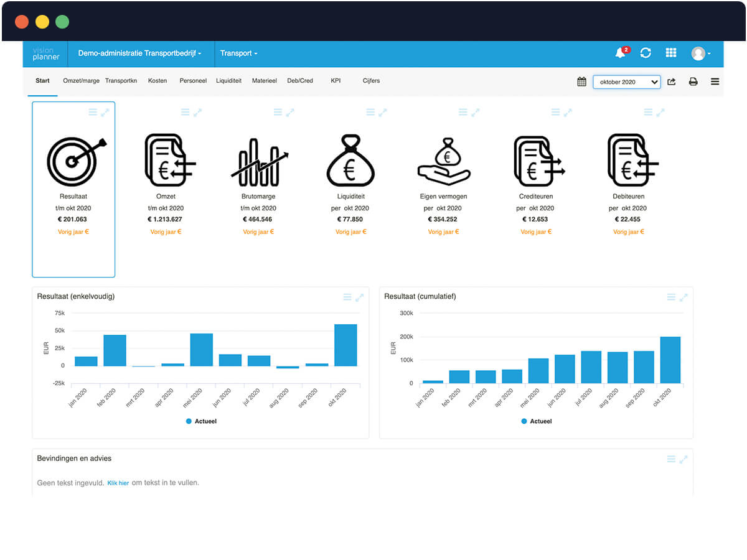Switch to the Liquiditeit tab
Screen dimensions: 747x560
229,81
